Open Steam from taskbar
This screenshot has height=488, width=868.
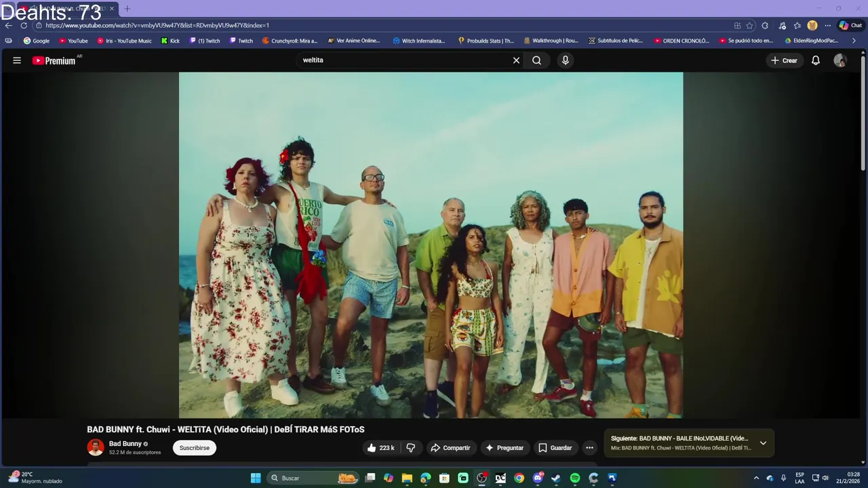556,478
